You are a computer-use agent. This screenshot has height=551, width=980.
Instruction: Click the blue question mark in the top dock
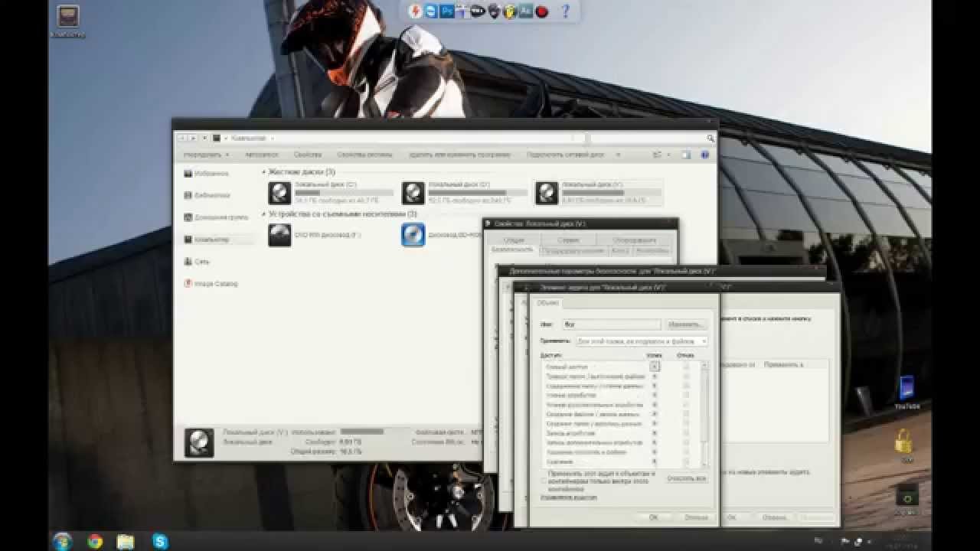(x=566, y=11)
